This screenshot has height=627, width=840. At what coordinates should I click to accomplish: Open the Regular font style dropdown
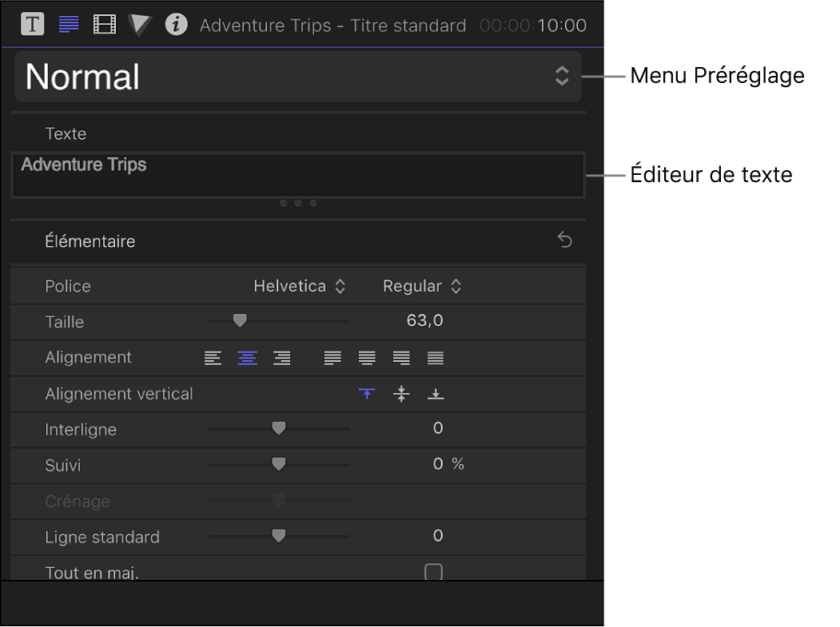pos(422,286)
